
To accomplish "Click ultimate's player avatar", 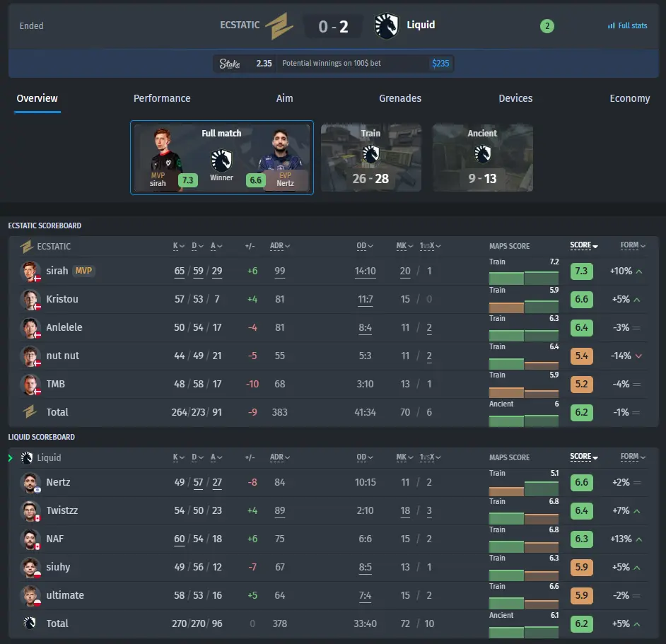I will point(30,595).
